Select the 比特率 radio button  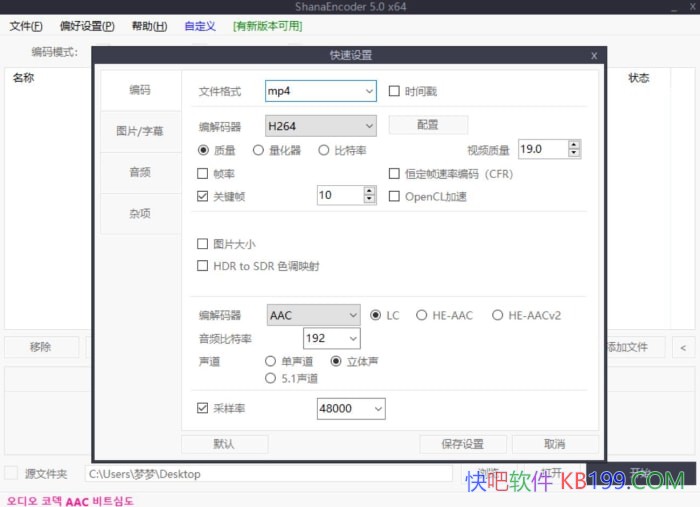pos(324,150)
